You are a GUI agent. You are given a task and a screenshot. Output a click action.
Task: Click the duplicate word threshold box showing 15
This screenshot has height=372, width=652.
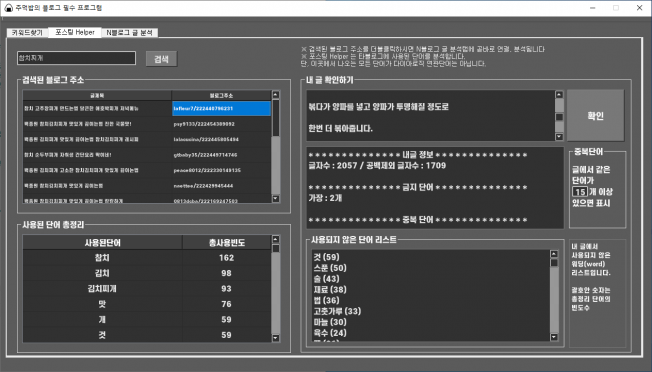pos(580,192)
